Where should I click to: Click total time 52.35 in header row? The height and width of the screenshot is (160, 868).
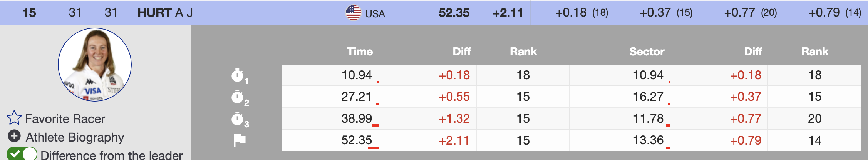click(x=454, y=13)
